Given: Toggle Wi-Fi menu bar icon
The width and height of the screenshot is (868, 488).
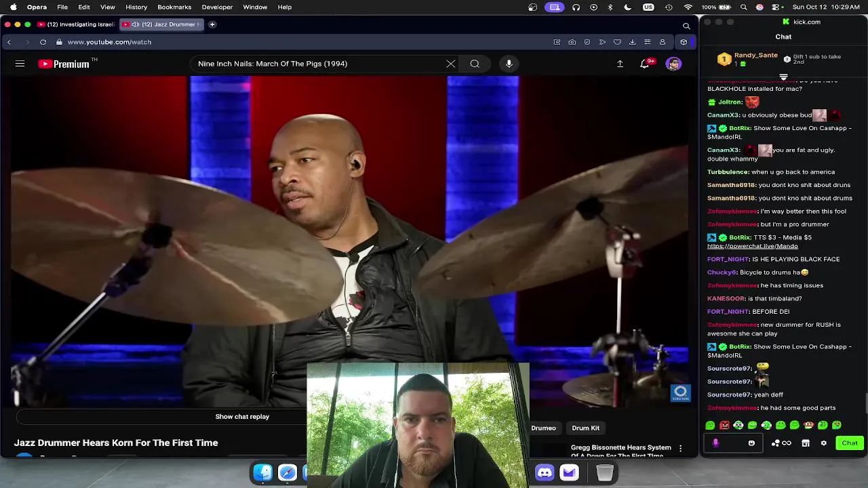Looking at the screenshot, I should pos(688,7).
